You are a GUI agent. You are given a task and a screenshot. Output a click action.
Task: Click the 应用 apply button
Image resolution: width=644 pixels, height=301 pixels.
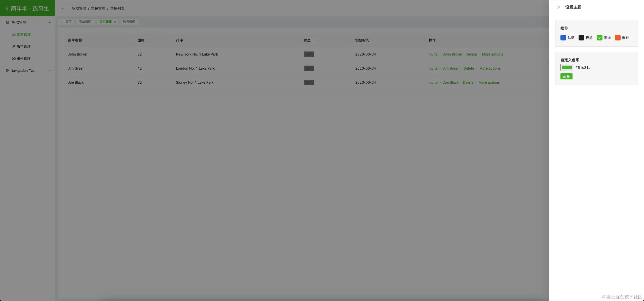[566, 76]
